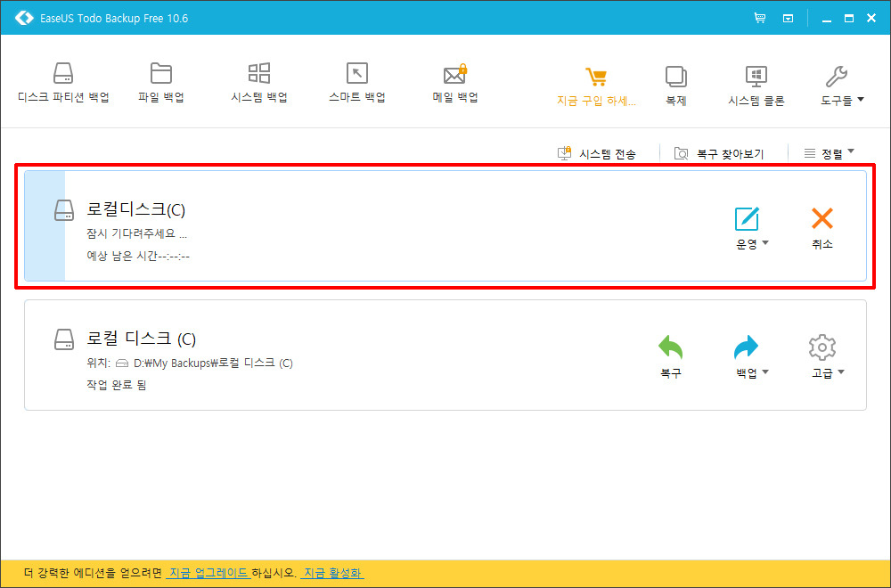Image resolution: width=891 pixels, height=588 pixels.
Task: Click the 예상 남은 시간 remaining time text
Action: point(138,257)
